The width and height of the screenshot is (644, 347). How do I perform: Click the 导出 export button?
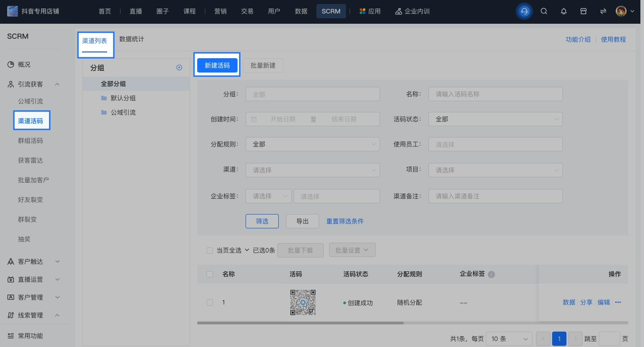point(303,221)
